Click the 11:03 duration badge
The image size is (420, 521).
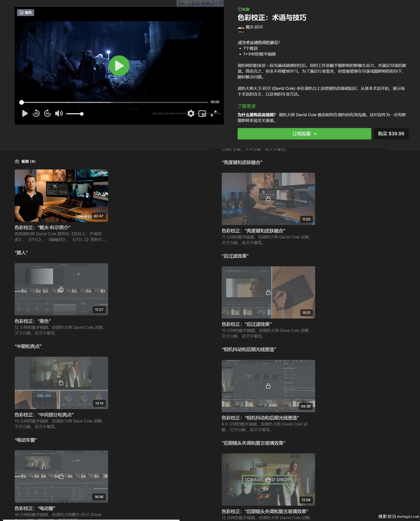click(x=306, y=219)
